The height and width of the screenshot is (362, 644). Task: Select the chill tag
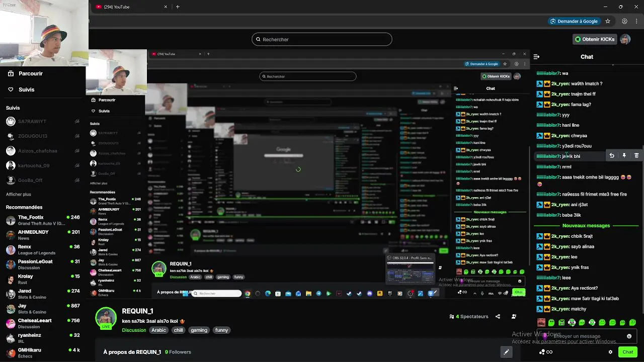[x=178, y=330]
